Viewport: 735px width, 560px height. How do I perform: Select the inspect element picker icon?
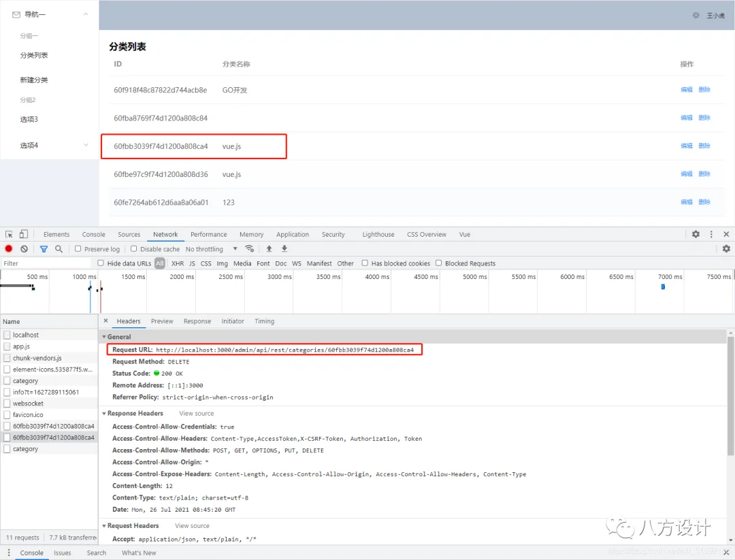click(9, 234)
